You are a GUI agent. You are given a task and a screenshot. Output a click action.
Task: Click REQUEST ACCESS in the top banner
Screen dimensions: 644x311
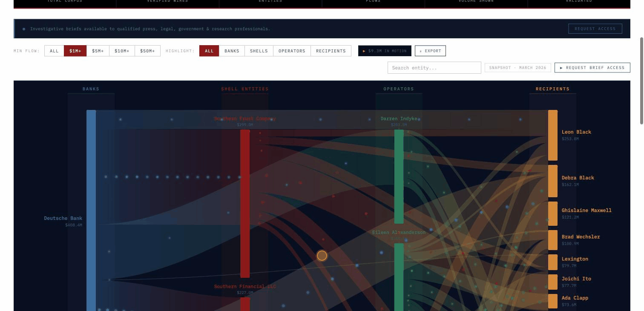595,29
